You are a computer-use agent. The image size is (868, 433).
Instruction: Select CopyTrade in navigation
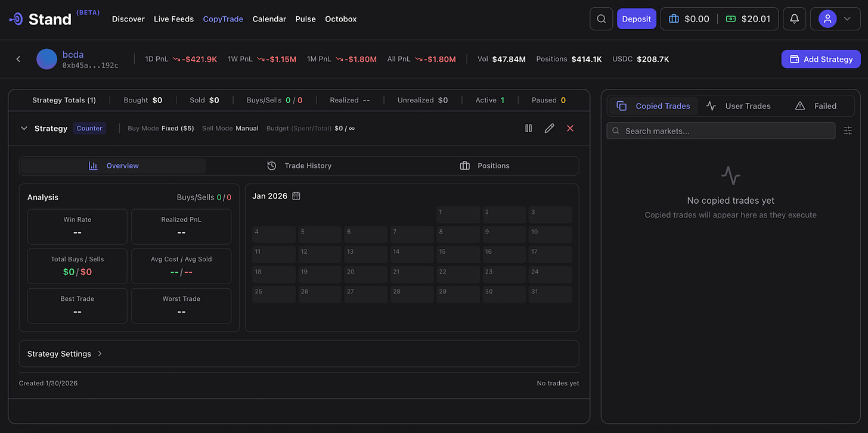(223, 19)
